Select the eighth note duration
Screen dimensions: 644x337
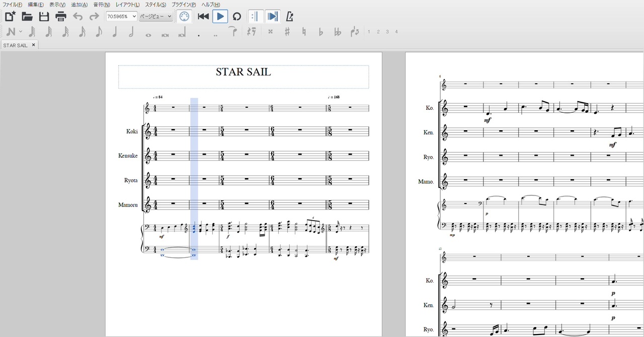point(99,32)
